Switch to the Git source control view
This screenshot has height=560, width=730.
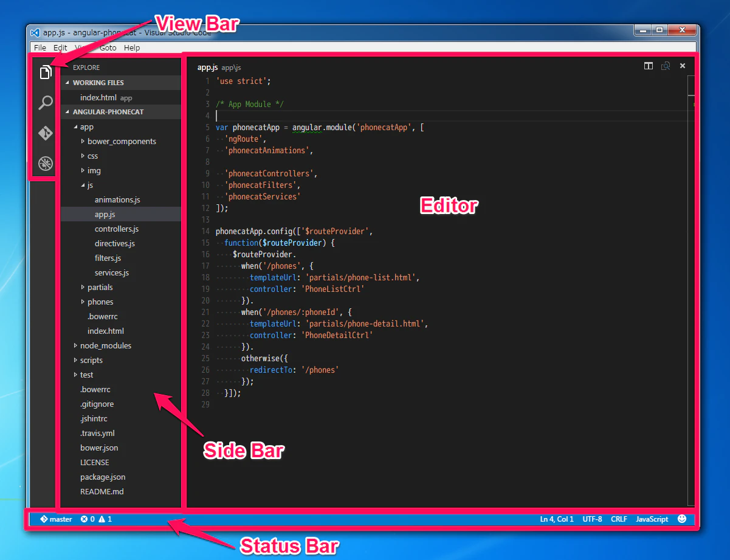[x=45, y=133]
